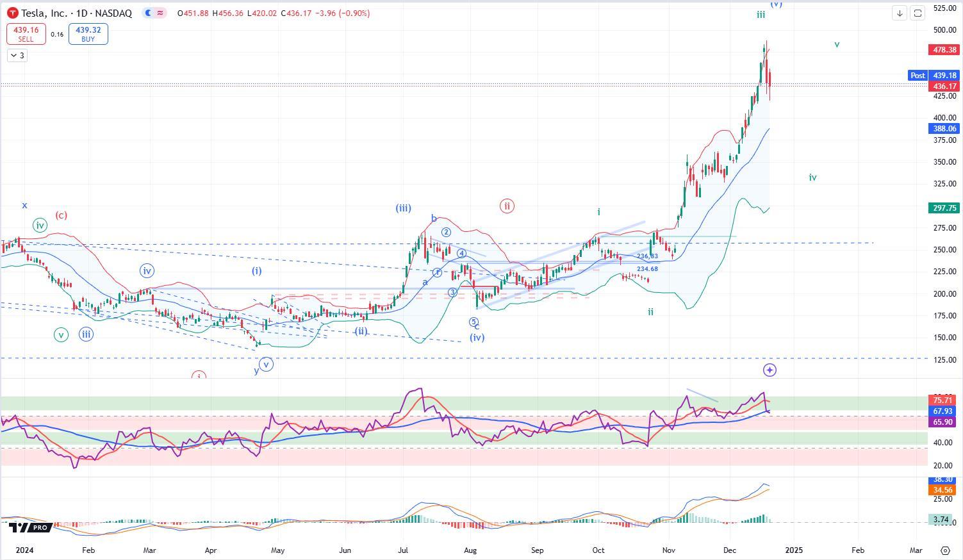Click the 3.74 histogram value label
Screen dimensions: 963x560
point(942,520)
